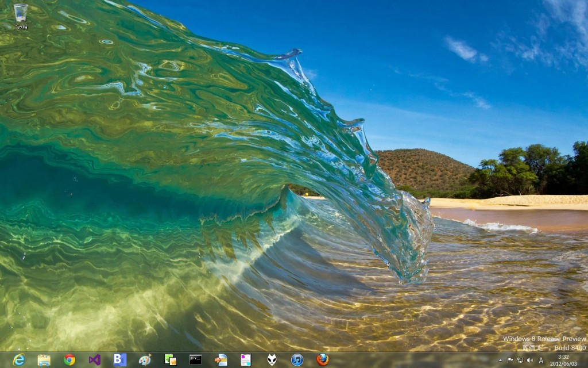Open the pinned icon left of the notepad
The width and height of the screenshot is (588, 368).
click(221, 360)
